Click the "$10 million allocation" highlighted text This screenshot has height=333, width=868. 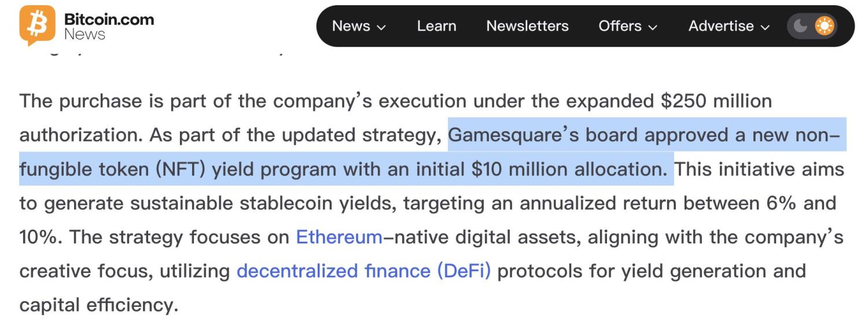click(x=569, y=169)
